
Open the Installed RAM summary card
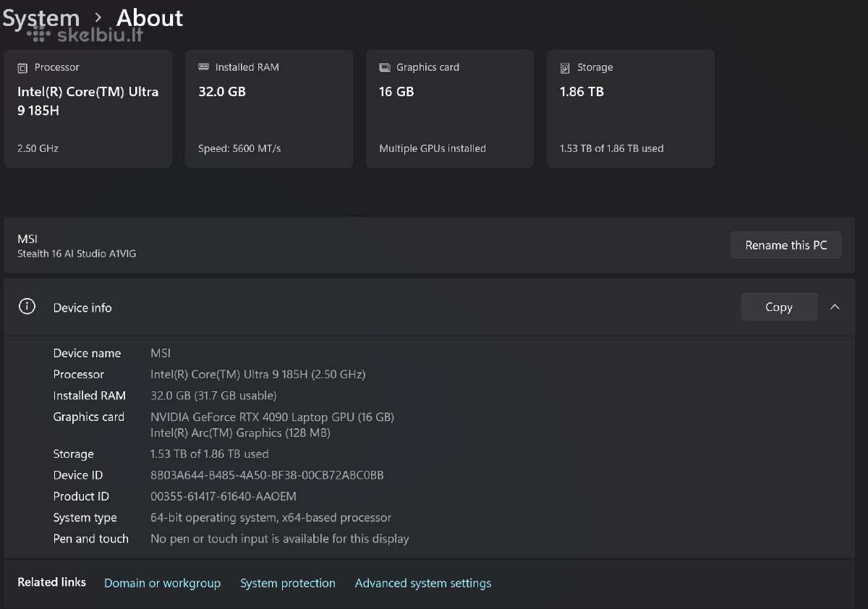(x=269, y=108)
